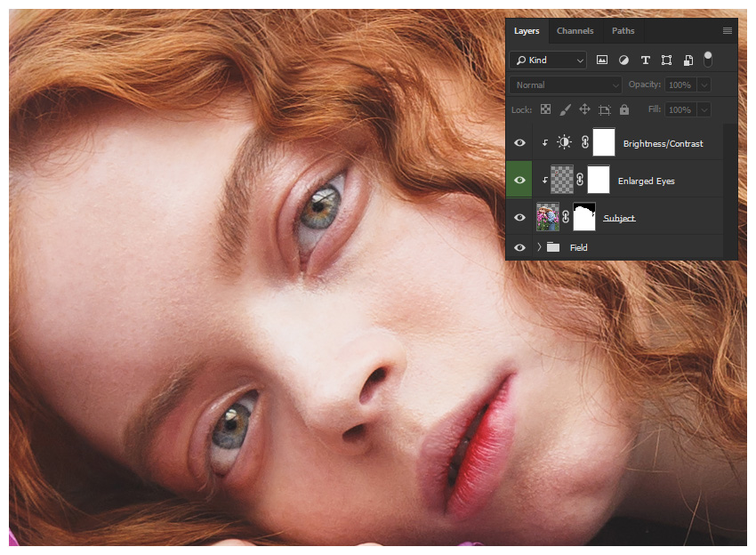
Task: Open the Layers panel menu
Action: [727, 31]
